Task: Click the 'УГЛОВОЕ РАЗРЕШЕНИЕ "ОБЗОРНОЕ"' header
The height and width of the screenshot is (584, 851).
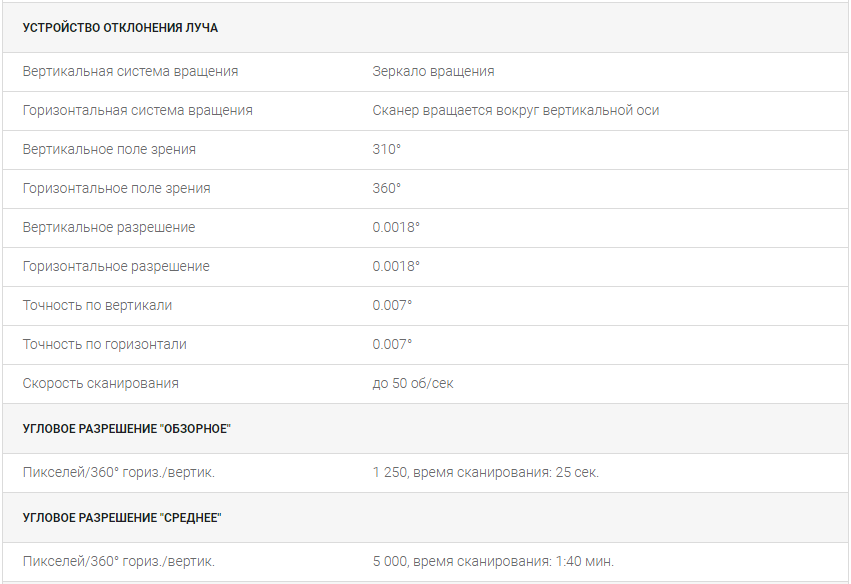Action: click(126, 429)
